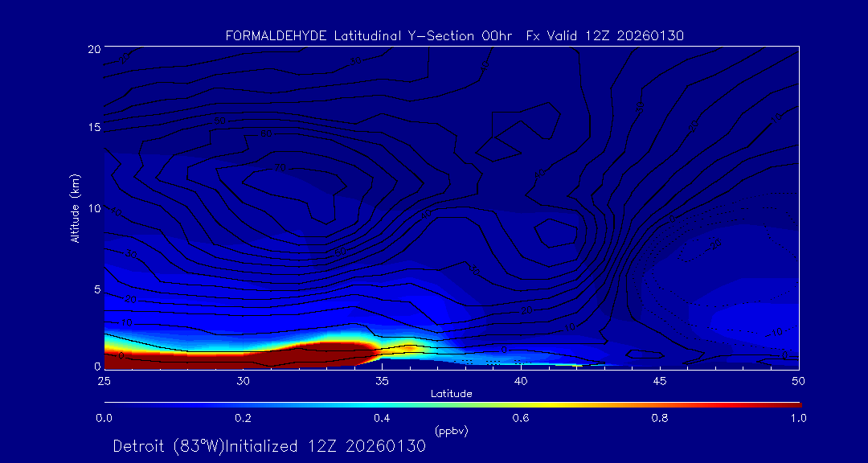Click the 'Altitude (km)' vertical axis label

tap(75, 207)
